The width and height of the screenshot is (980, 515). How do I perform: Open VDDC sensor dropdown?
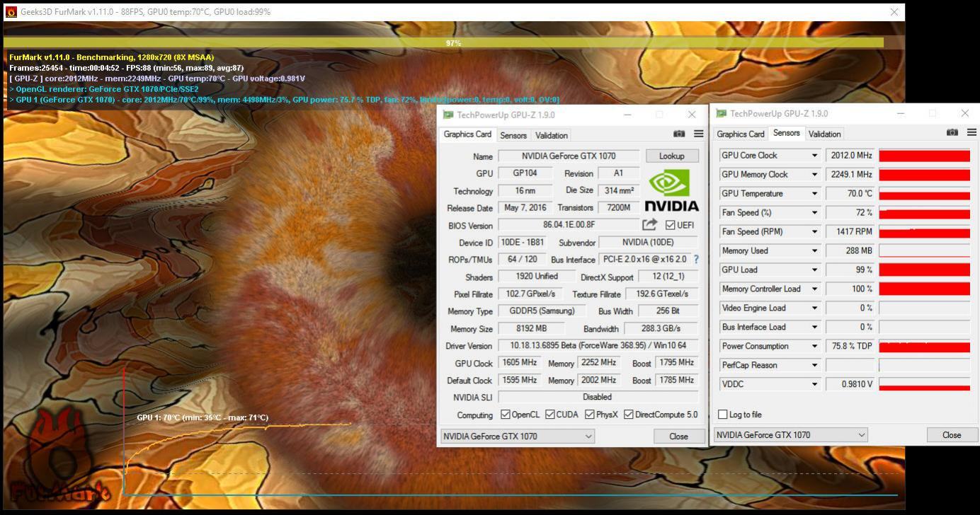tap(814, 385)
